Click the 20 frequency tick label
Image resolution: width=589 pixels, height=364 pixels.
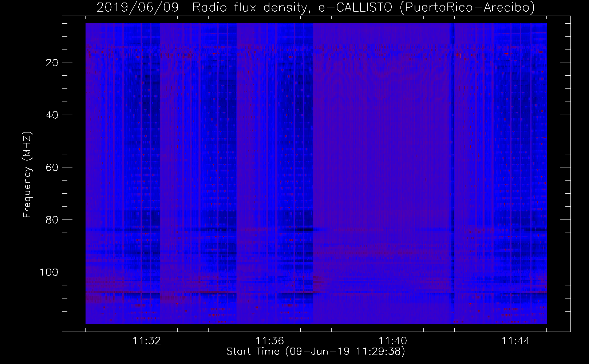(x=52, y=63)
